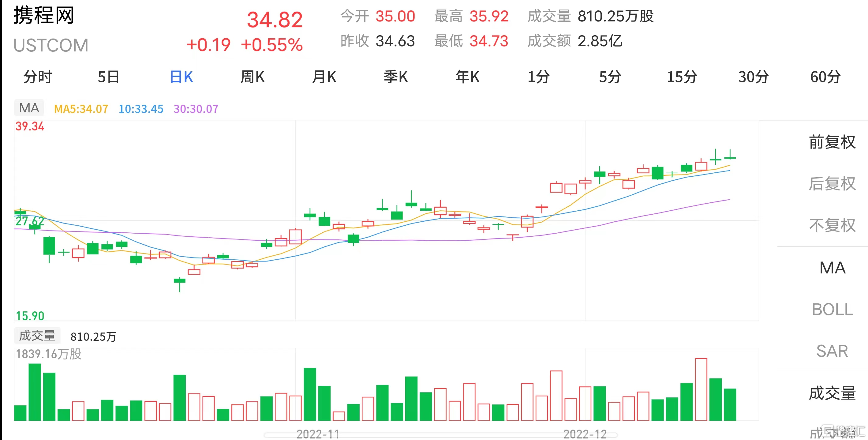Show the 1分 minute chart
The image size is (868, 440).
pyautogui.click(x=538, y=77)
